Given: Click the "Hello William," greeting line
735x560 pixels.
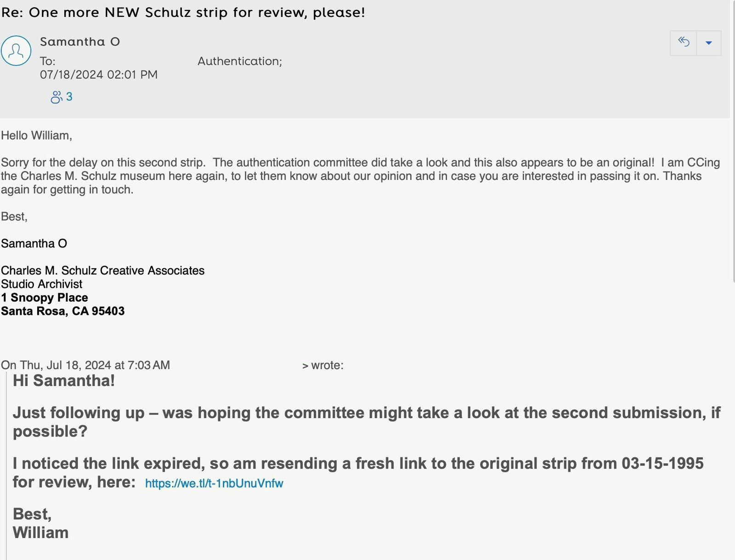Looking at the screenshot, I should (x=36, y=135).
